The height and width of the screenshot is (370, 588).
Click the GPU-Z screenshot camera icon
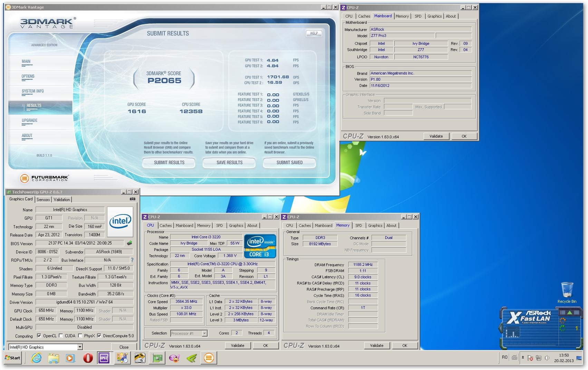pos(133,199)
